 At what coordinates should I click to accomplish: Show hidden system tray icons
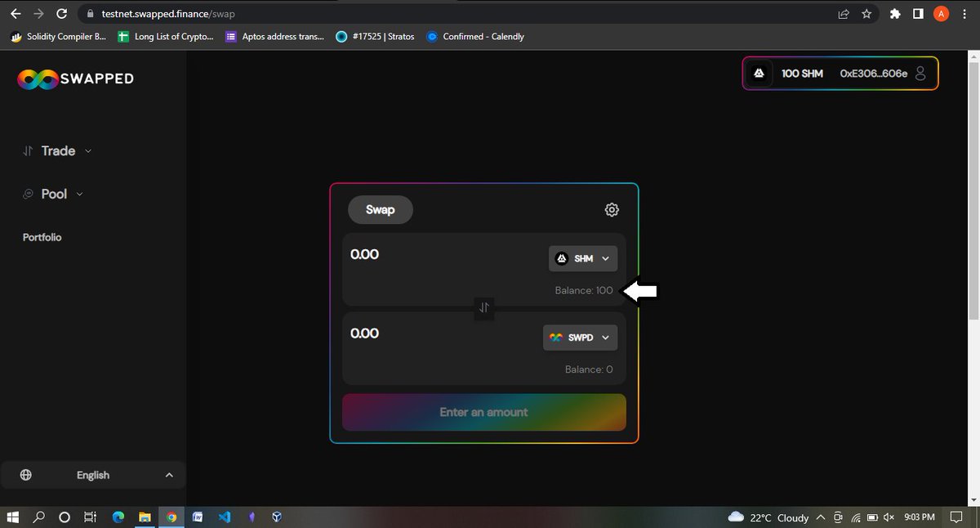coord(820,517)
